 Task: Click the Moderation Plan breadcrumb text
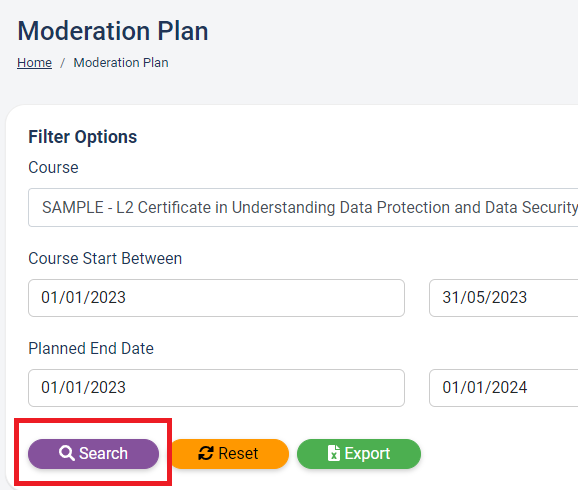(x=121, y=63)
